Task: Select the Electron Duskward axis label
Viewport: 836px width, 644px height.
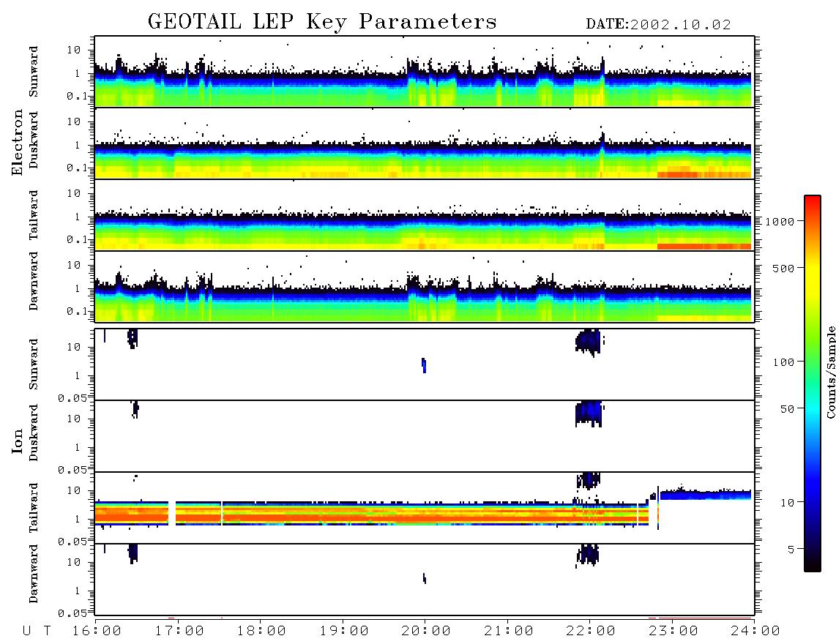Action: [x=34, y=140]
